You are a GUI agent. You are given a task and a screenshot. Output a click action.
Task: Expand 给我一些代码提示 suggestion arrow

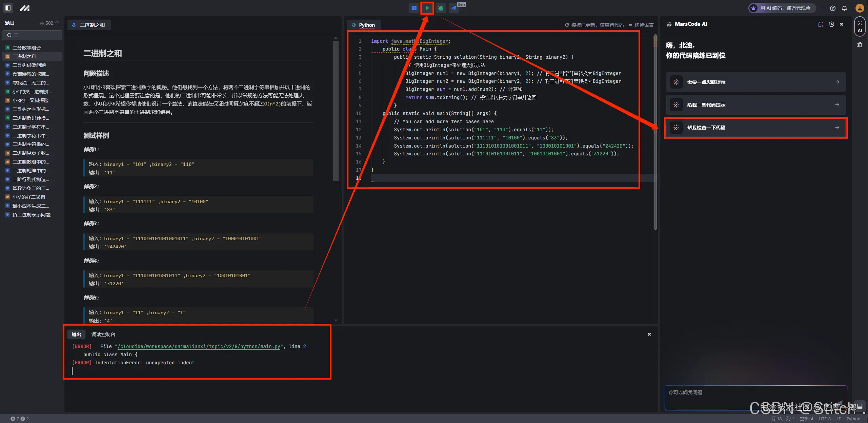pos(836,105)
